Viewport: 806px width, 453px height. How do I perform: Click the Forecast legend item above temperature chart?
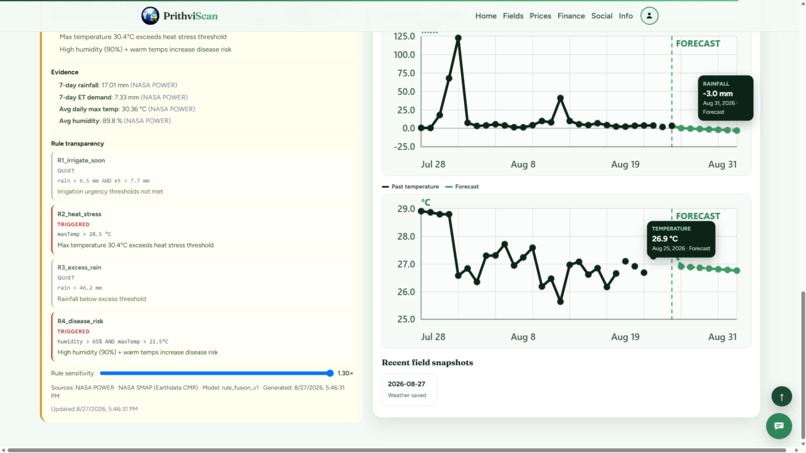[462, 187]
